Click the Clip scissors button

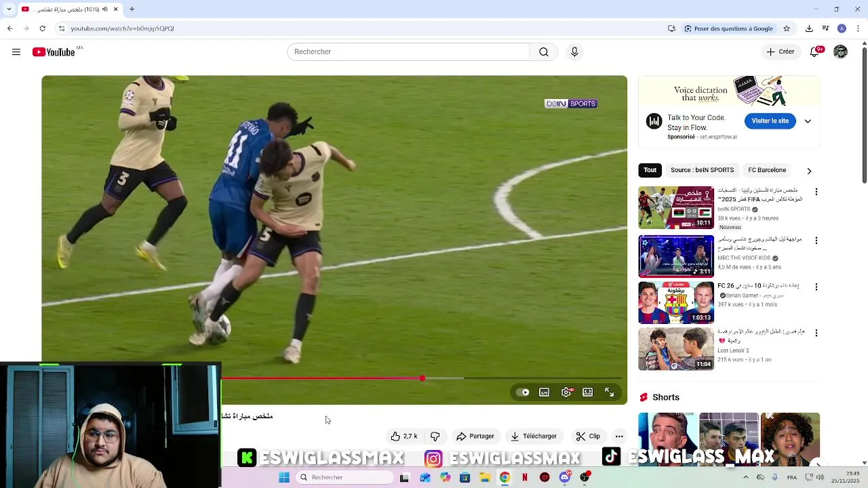point(588,436)
